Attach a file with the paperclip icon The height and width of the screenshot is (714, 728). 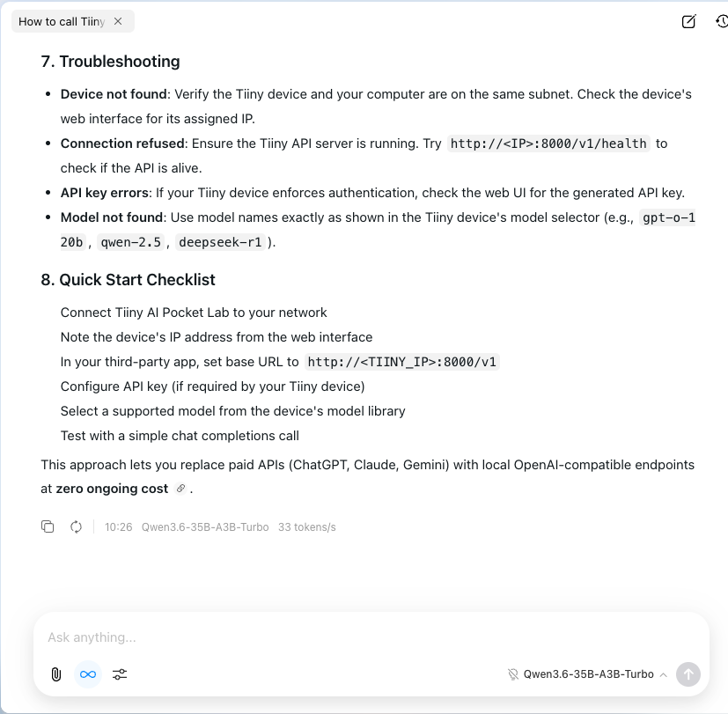tap(56, 674)
